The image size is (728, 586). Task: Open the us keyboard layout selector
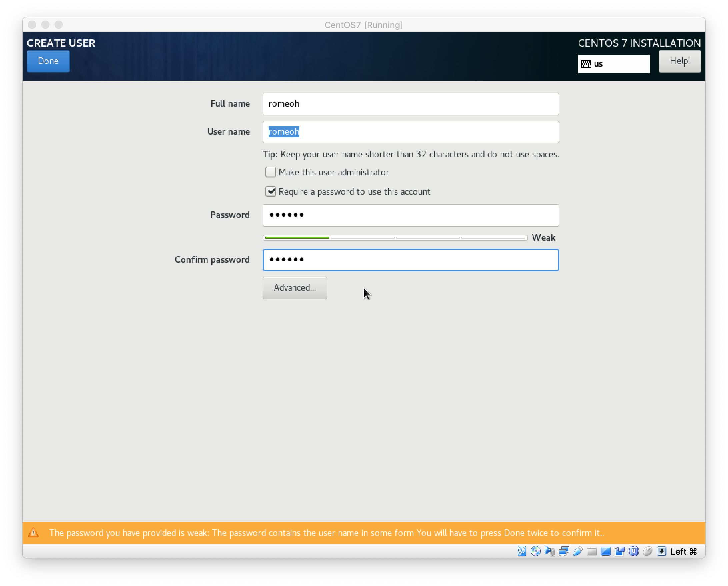614,64
